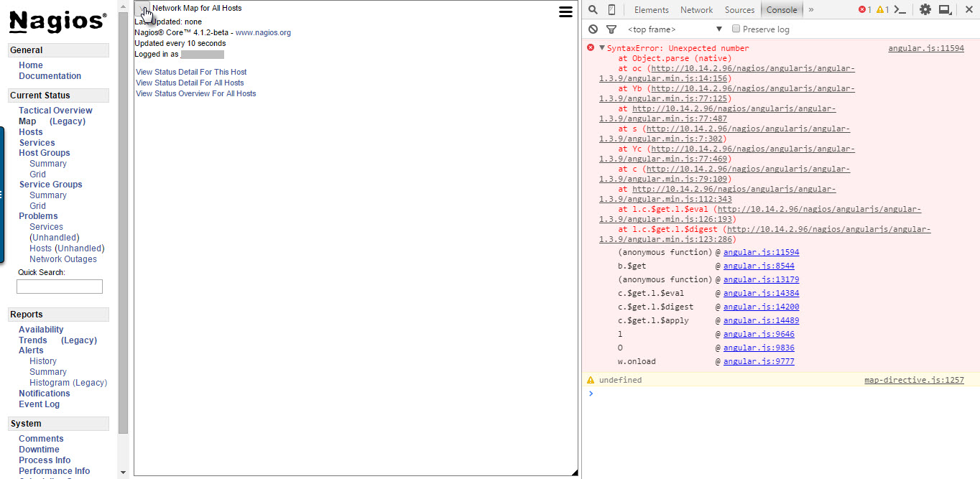Clear the console log
Viewport: 980px width, 479px height.
(x=593, y=29)
